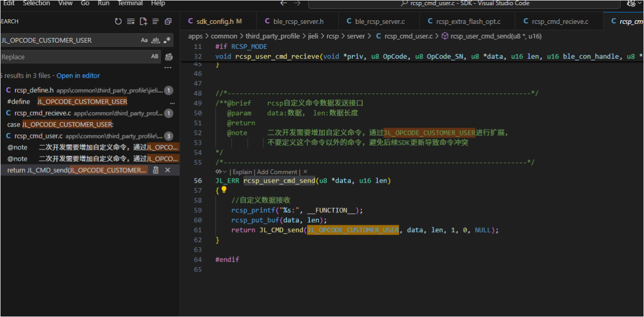Viewport: 644px width, 317px height.
Task: Open the Go menu
Action: point(85,3)
